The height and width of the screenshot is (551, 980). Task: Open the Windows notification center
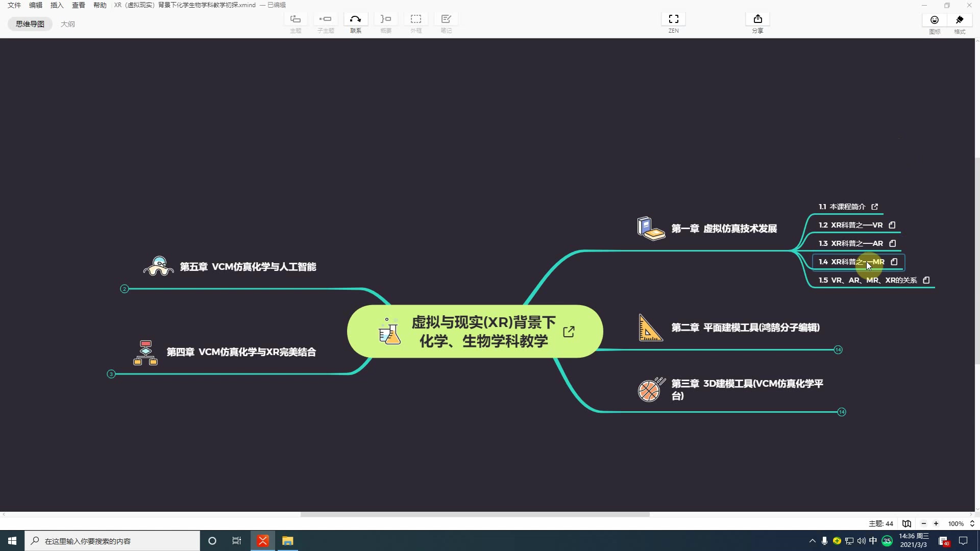(963, 541)
